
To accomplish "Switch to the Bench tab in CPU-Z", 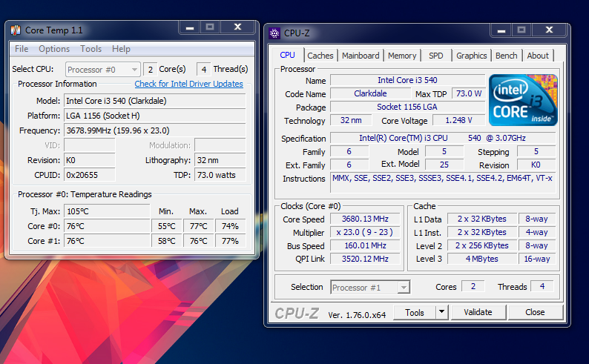I will coord(507,56).
